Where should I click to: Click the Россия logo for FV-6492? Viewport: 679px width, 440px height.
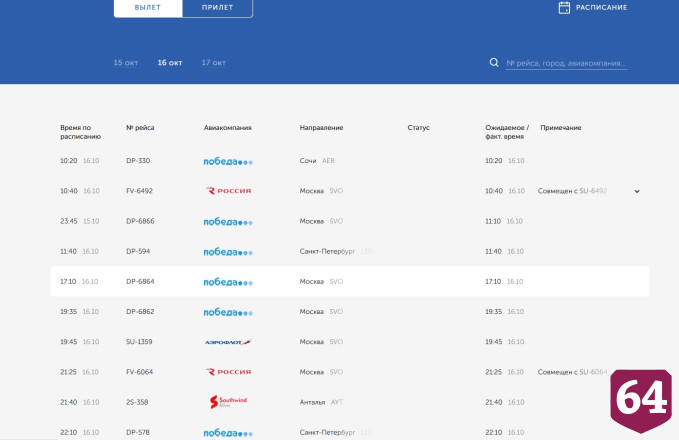click(x=228, y=191)
